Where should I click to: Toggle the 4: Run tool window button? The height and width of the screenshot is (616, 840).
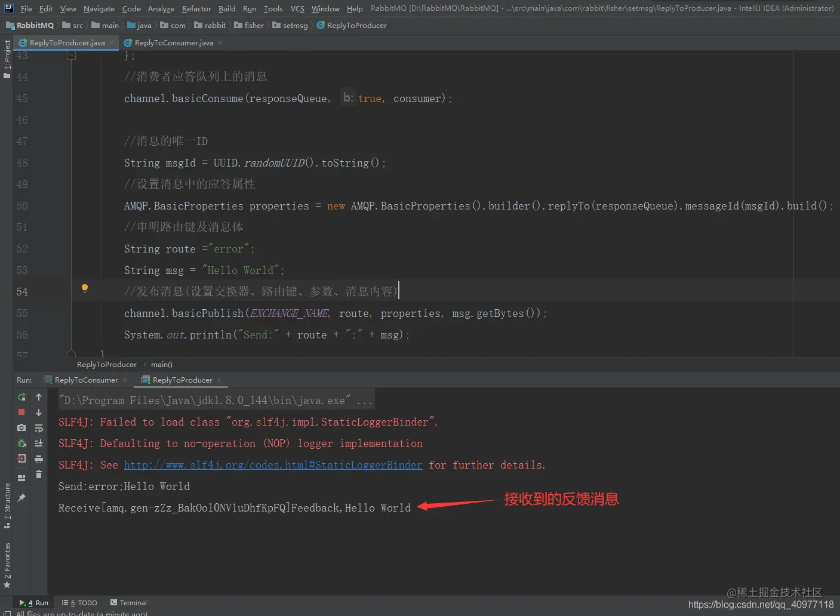(x=34, y=603)
